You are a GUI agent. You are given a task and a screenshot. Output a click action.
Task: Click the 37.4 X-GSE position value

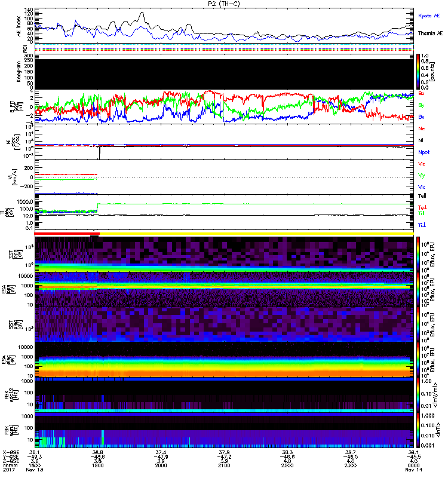click(x=161, y=453)
